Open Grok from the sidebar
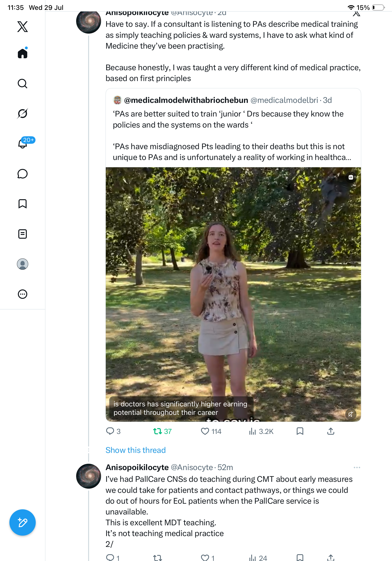This screenshot has height=561, width=392. tap(23, 113)
